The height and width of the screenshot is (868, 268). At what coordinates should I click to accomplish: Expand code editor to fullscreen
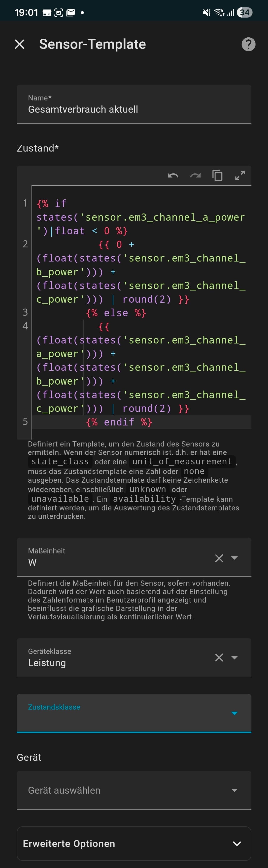[240, 176]
